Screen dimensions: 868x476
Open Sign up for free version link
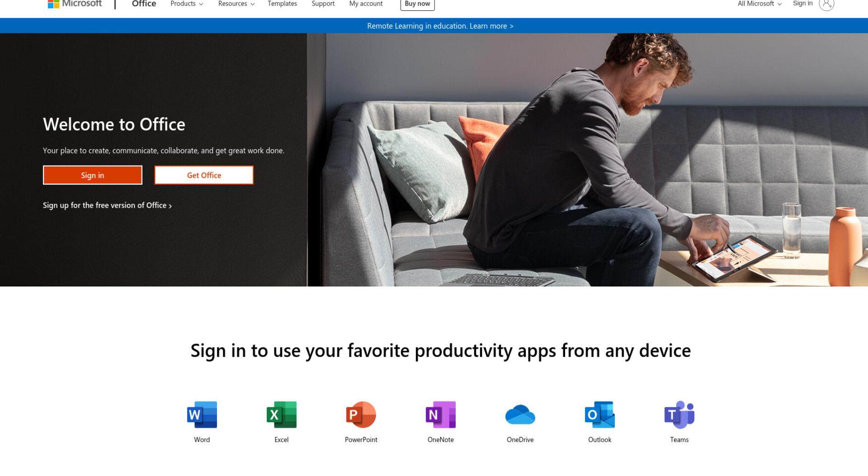tap(107, 205)
